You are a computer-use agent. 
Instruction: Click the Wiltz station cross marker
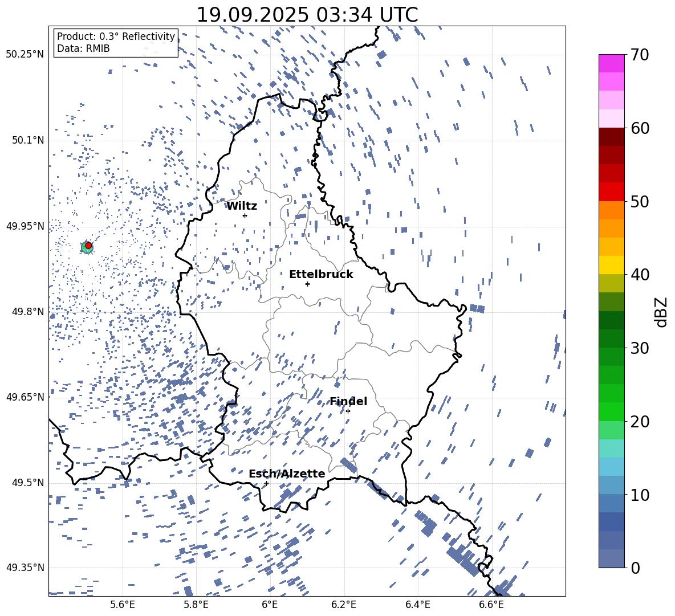coord(245,215)
